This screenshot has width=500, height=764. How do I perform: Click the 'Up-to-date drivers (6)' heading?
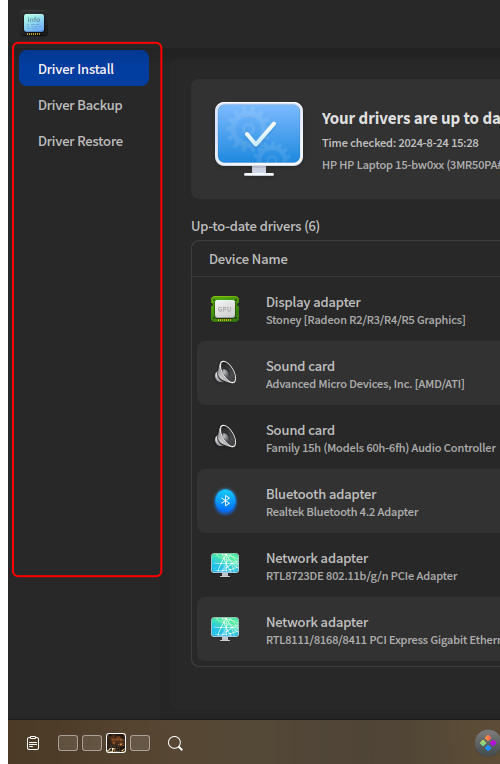pos(255,227)
